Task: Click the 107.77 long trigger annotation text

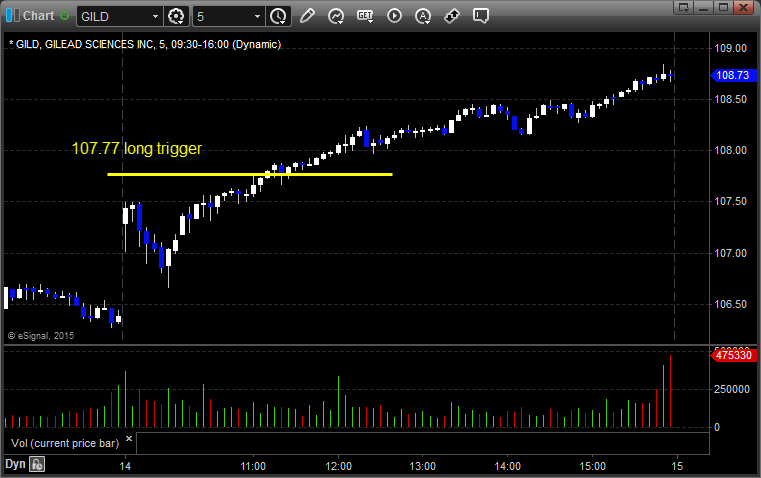Action: 136,148
